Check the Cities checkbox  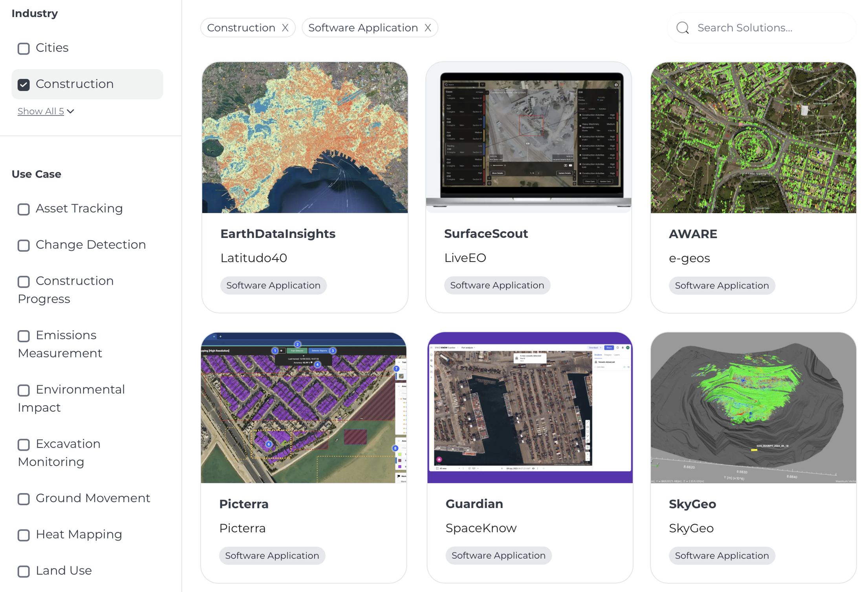pyautogui.click(x=24, y=48)
